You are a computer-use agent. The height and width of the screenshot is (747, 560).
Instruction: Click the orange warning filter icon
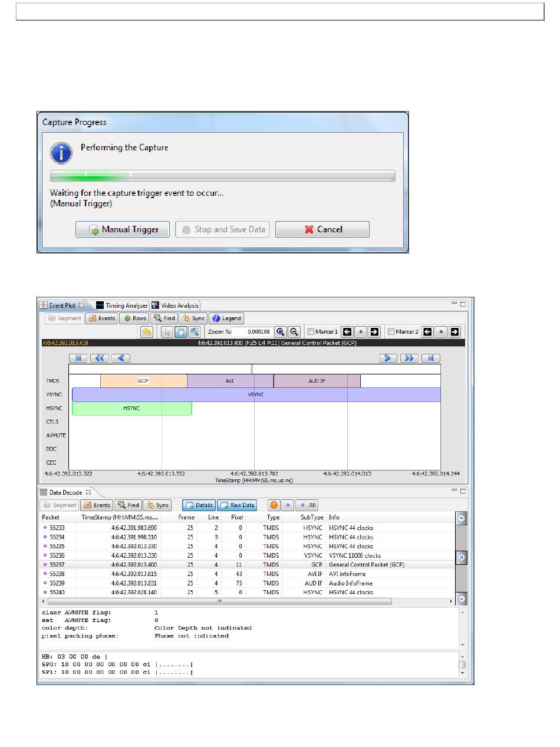[x=274, y=505]
